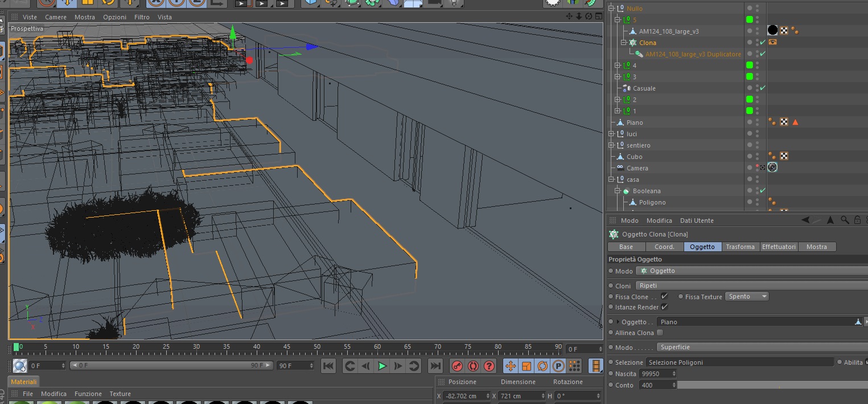Toggle visibility dot for Cubo object
868x404 pixels.
tap(750, 156)
